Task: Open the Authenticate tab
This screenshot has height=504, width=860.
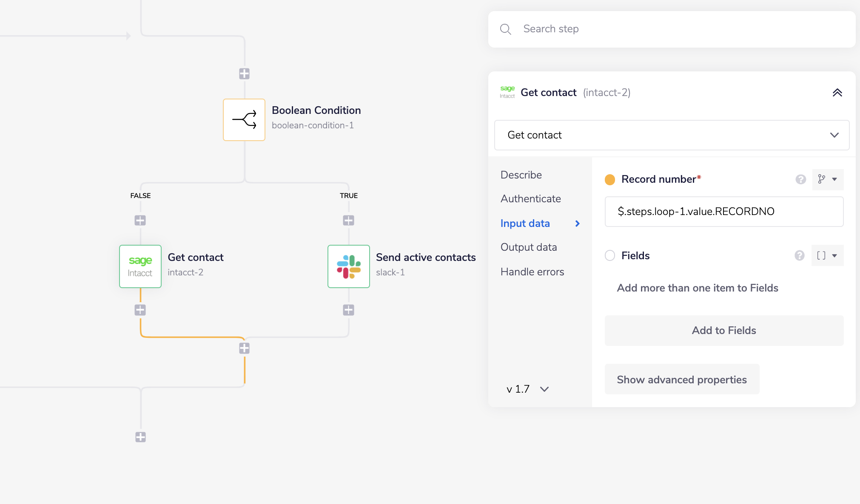Action: [x=531, y=199]
